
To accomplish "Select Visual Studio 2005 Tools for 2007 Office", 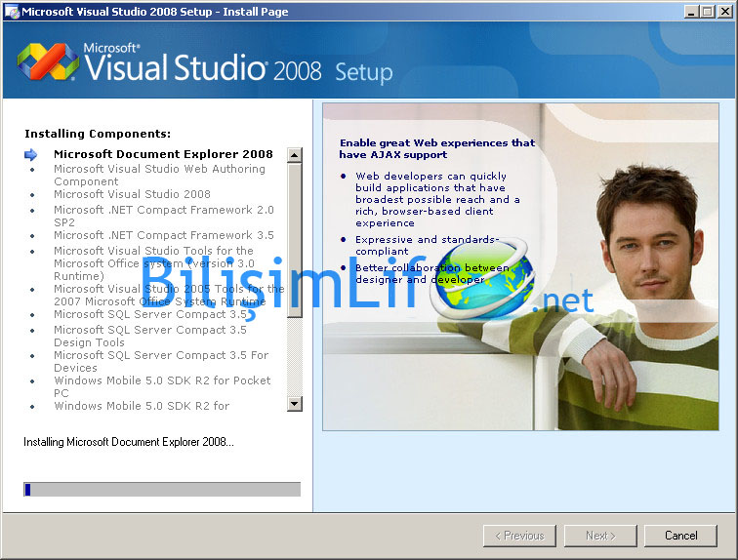I will coord(169,295).
